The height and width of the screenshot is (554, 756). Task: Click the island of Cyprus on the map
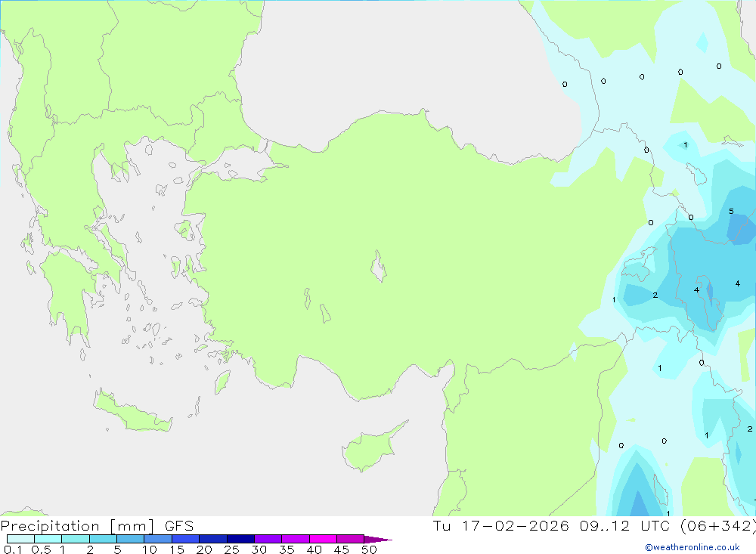tap(371, 447)
